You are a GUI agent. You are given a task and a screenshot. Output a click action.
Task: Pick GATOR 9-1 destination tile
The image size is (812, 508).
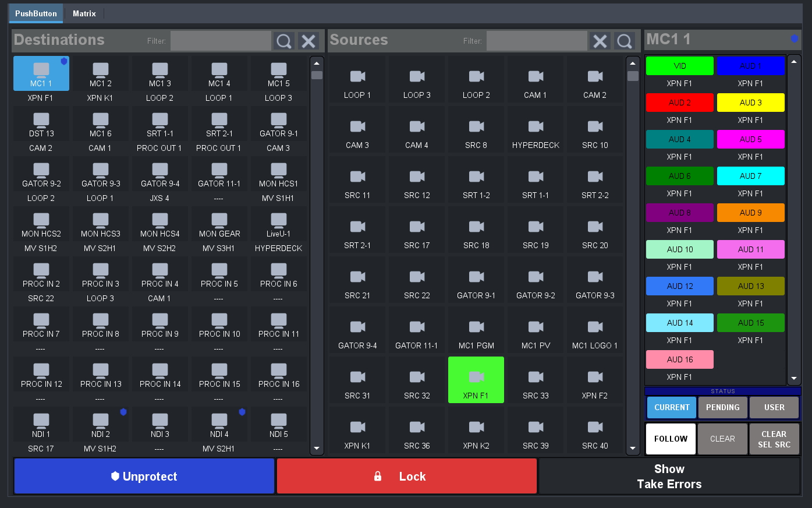tap(279, 124)
